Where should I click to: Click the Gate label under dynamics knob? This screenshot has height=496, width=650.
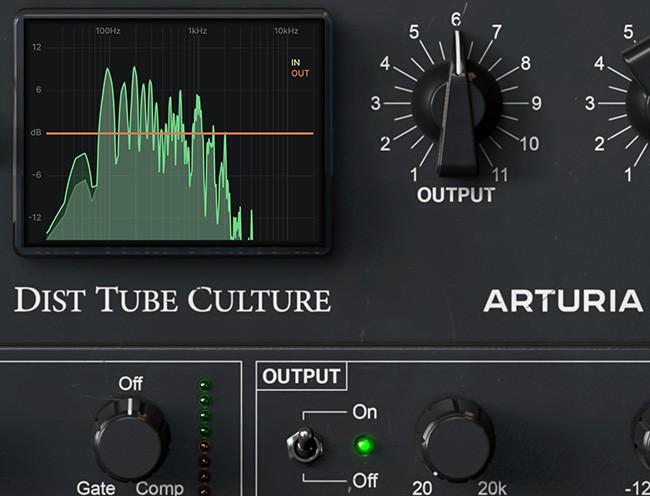point(96,489)
